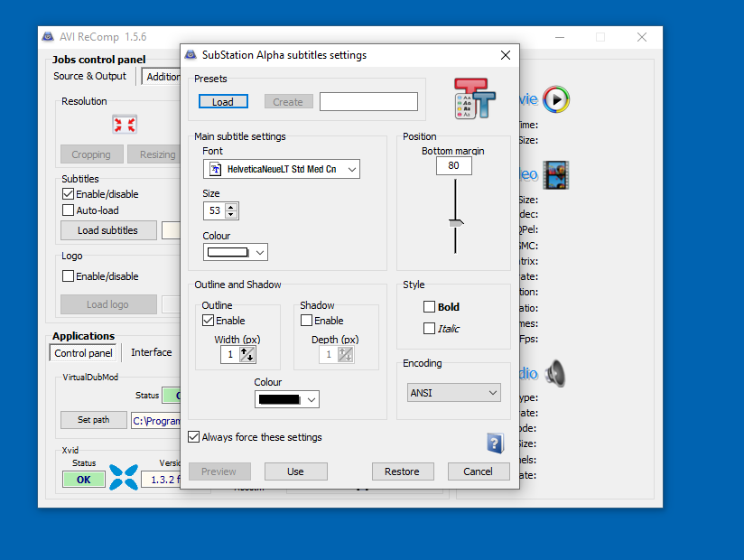This screenshot has height=560, width=744.
Task: Click the Use button
Action: [295, 471]
